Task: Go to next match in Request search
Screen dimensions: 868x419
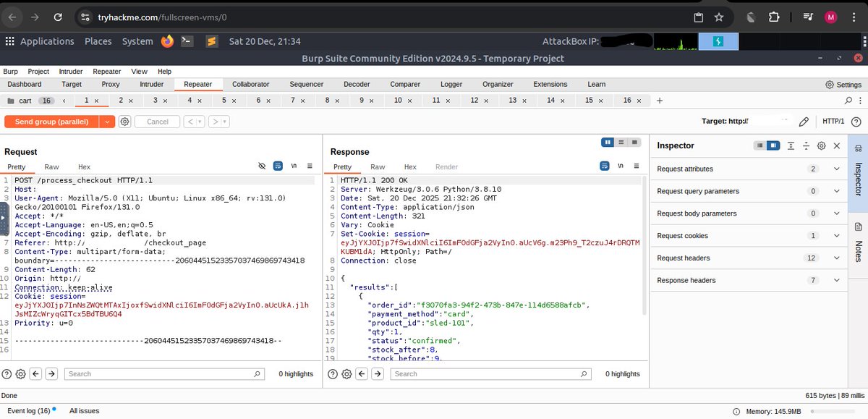Action: point(51,374)
